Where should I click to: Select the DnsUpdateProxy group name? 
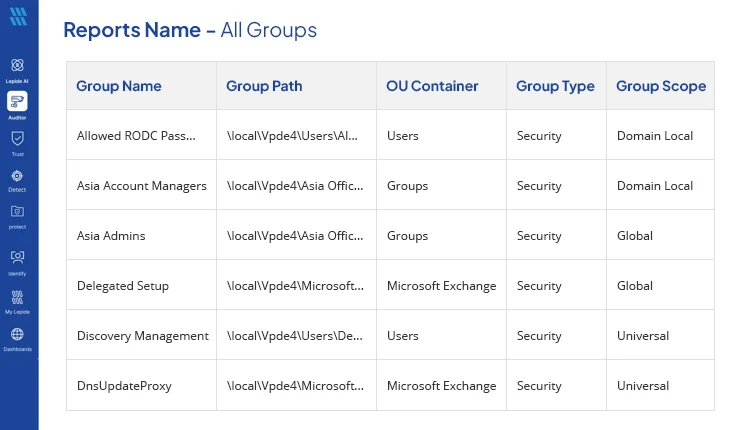pos(124,386)
